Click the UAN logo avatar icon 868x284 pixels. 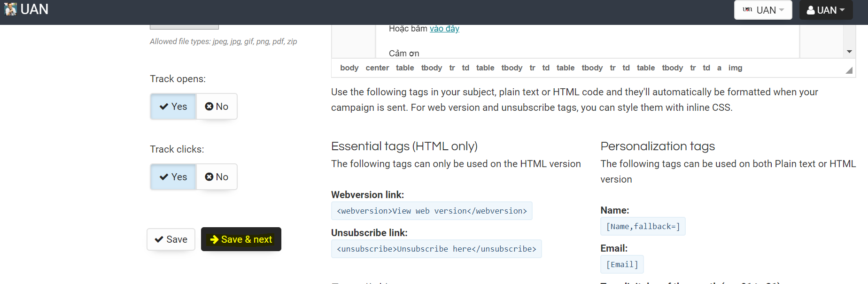(x=10, y=9)
